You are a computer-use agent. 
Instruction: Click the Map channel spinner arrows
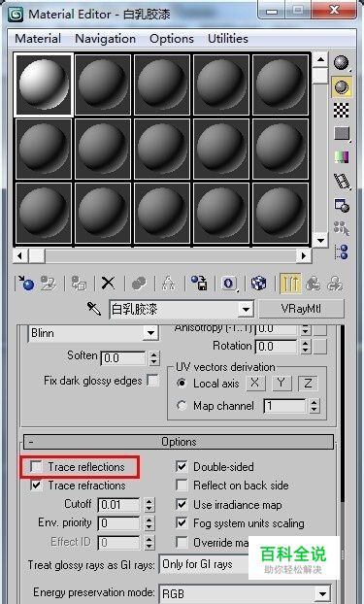click(x=314, y=406)
